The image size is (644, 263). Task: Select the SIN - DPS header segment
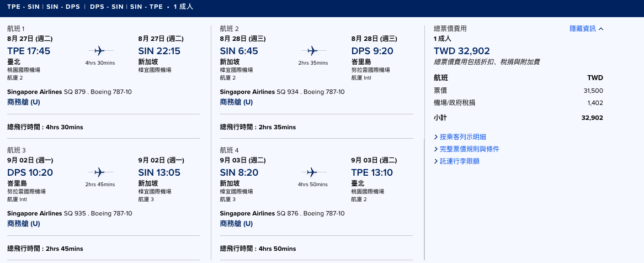(63, 7)
